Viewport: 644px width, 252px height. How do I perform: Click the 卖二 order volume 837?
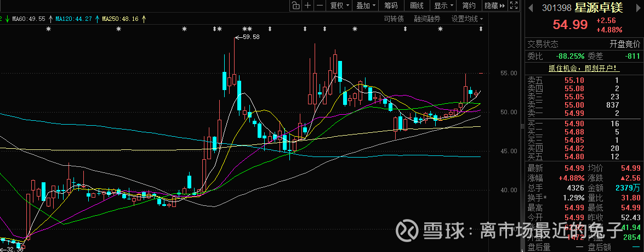612,105
